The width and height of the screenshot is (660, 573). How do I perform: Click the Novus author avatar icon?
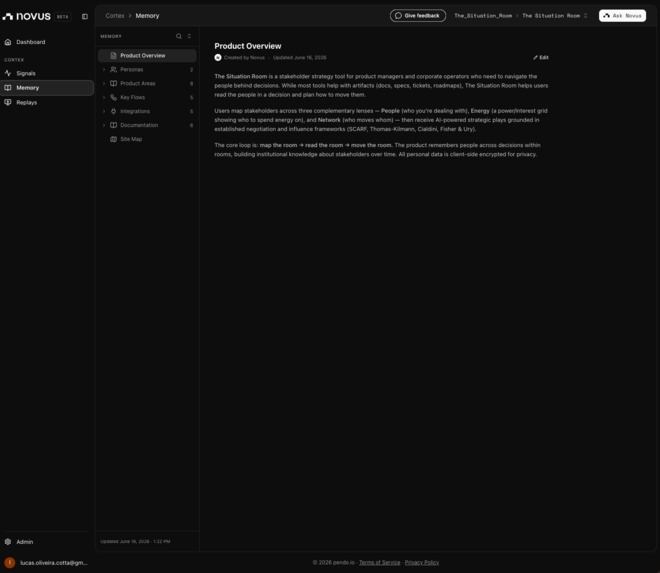click(218, 57)
